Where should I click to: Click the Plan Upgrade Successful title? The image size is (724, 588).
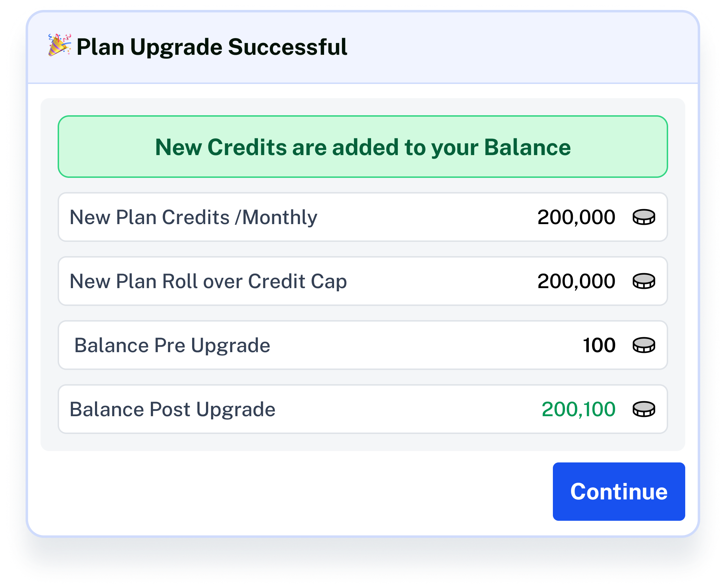pos(212,47)
